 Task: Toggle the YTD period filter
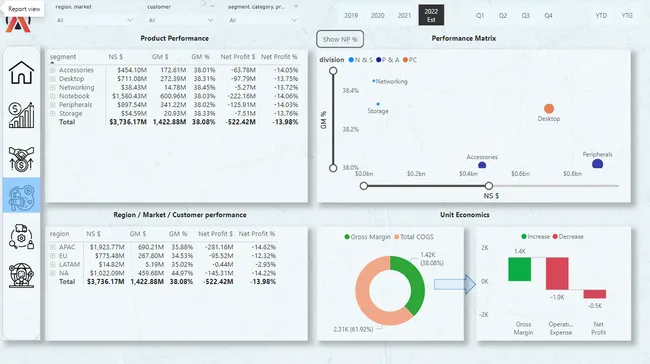coord(601,15)
